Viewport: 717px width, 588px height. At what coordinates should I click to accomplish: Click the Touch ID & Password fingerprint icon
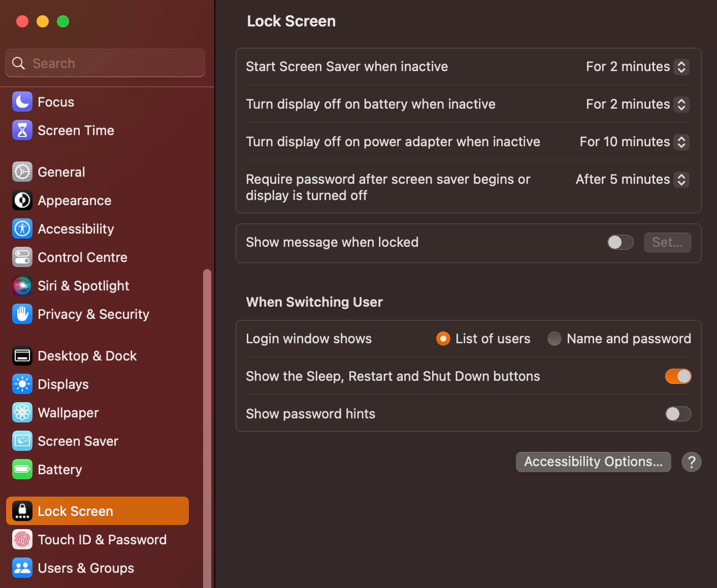coord(22,539)
